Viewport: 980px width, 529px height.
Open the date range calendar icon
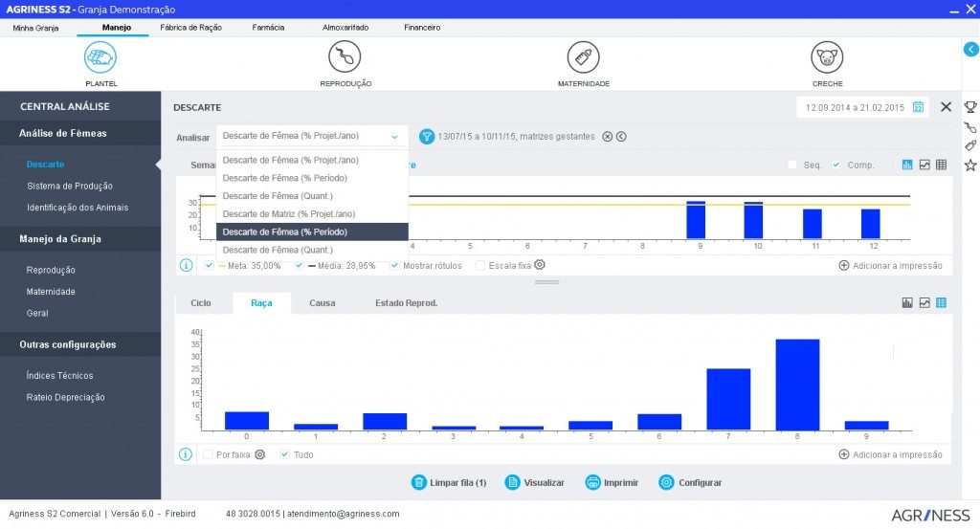pyautogui.click(x=918, y=107)
